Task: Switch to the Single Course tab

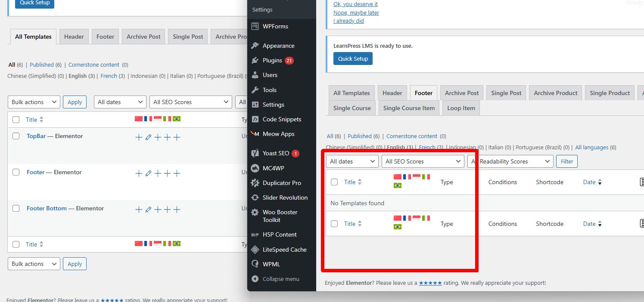Action: point(352,108)
